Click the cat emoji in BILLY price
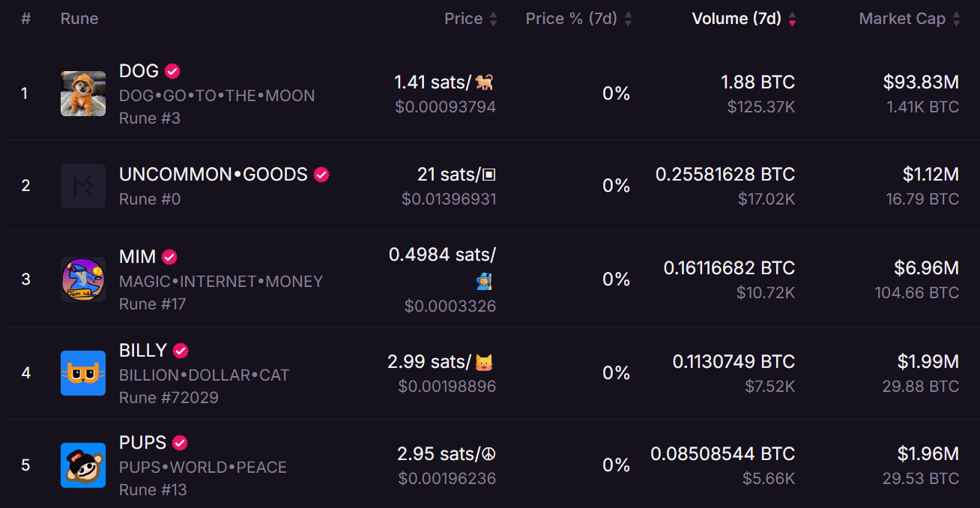 click(485, 363)
